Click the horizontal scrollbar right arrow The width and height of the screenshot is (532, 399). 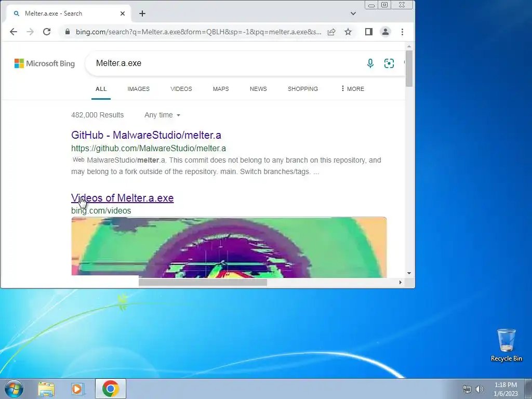click(x=401, y=282)
